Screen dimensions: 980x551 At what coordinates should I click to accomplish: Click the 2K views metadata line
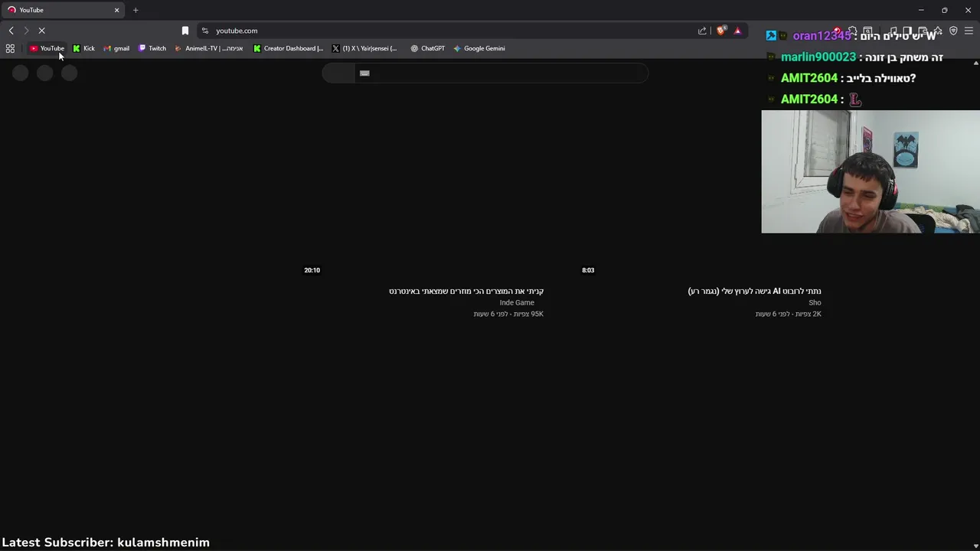[788, 314]
